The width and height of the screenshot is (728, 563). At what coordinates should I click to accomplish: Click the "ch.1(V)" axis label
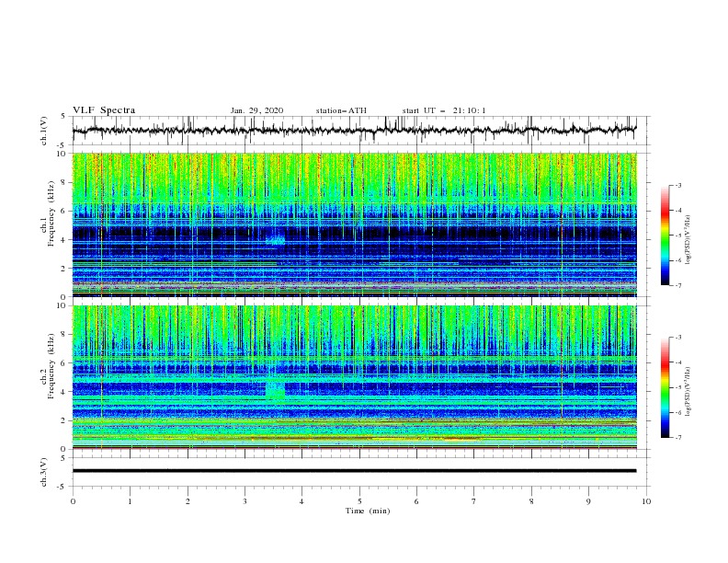pyautogui.click(x=44, y=131)
